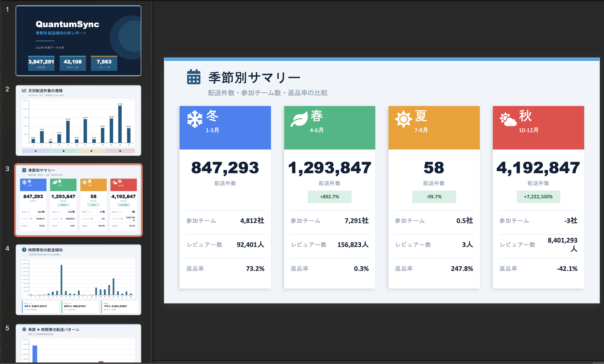
Task: Select slide 4 時間帯別の配送傾向 thumbnail
Action: (78, 280)
